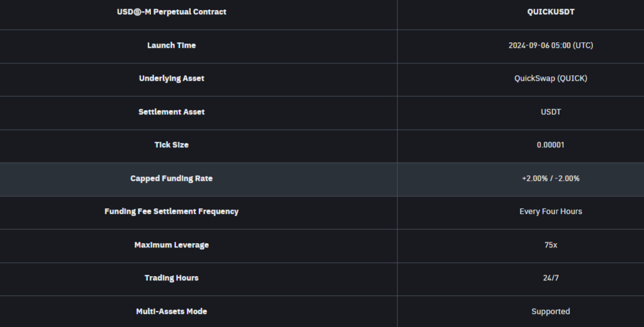Select the +2.00% / -2.00% value

[551, 178]
